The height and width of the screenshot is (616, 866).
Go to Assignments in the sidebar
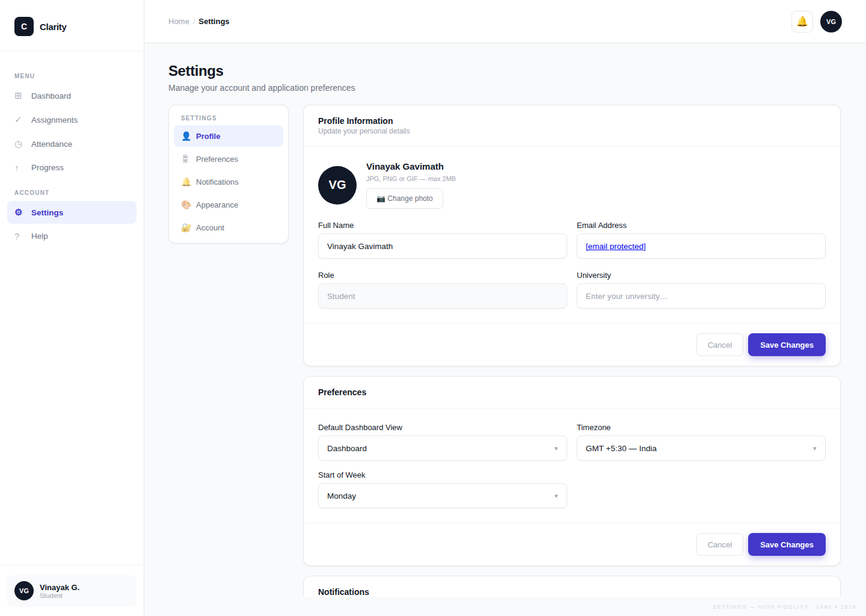tap(54, 120)
